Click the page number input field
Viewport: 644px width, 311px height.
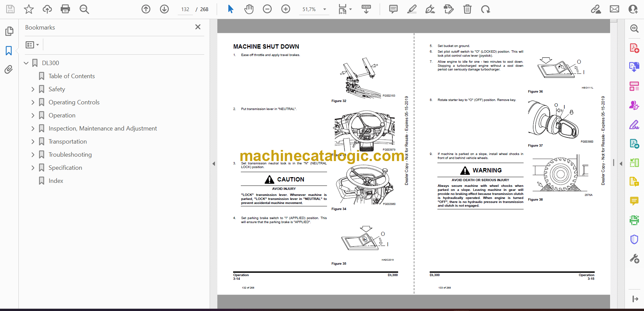185,9
